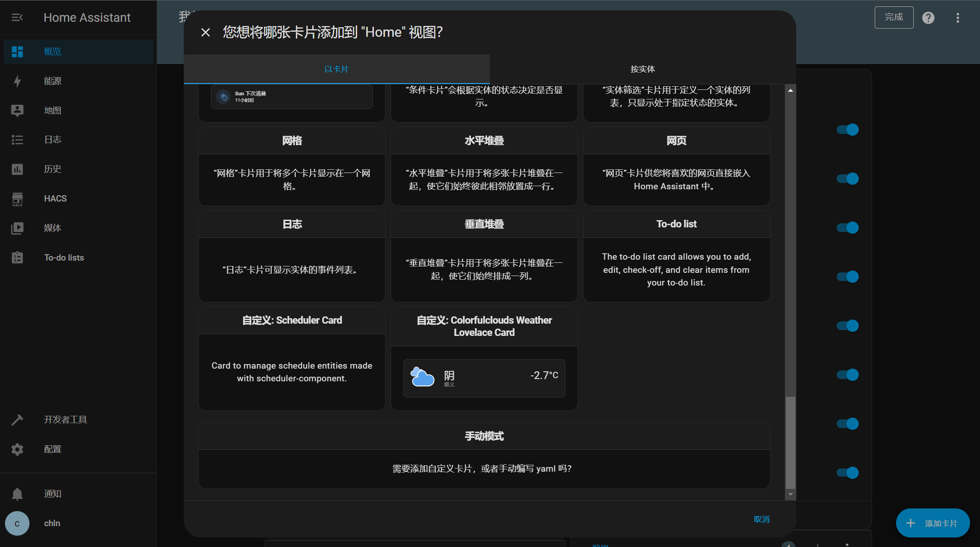This screenshot has width=980, height=547.
Task: Choose the 手动模式 card
Action: (x=484, y=455)
